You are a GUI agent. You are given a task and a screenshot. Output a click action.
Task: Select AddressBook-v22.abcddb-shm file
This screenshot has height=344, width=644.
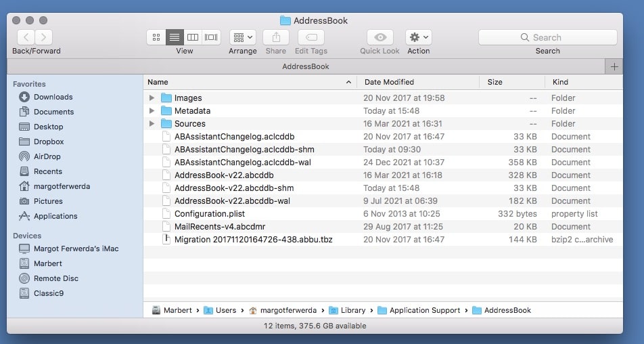[383, 188]
